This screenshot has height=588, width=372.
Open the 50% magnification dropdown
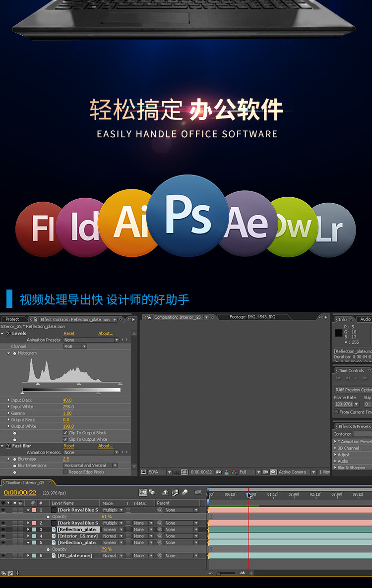[159, 472]
